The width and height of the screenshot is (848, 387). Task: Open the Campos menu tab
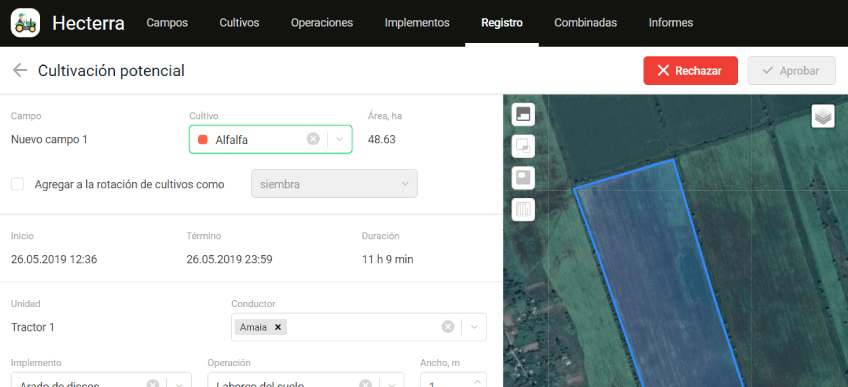click(167, 23)
